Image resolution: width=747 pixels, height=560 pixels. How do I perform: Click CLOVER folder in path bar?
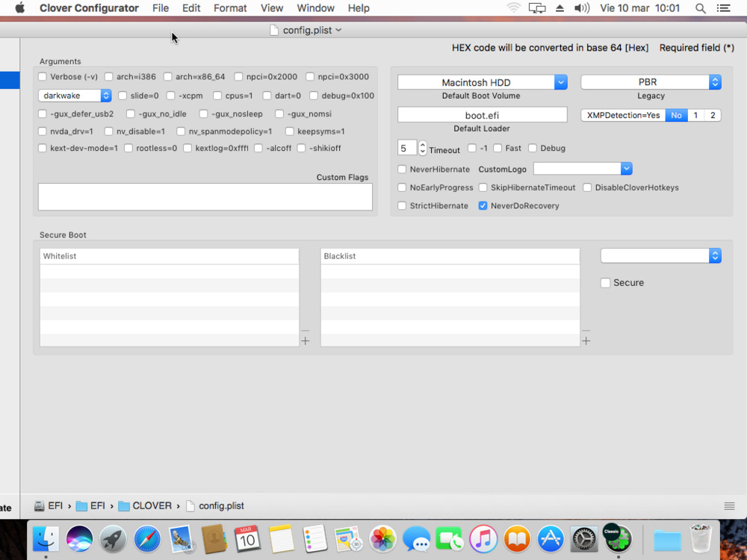click(x=146, y=505)
